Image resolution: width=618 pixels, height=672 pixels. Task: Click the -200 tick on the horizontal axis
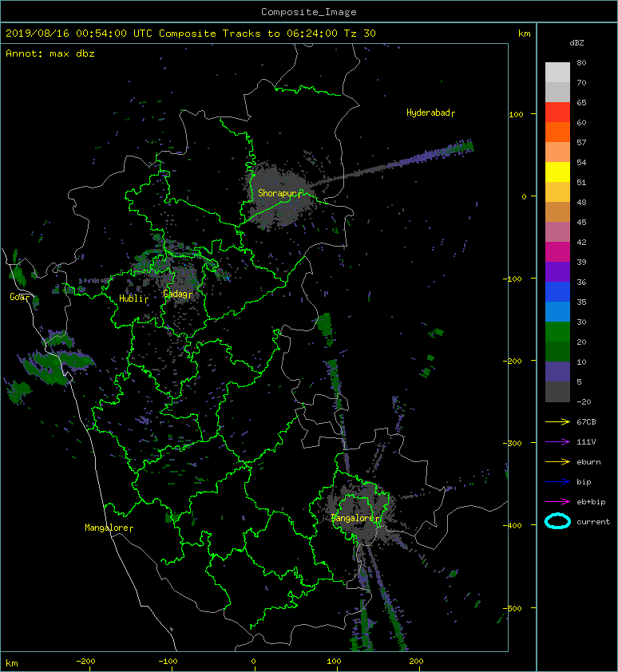coord(85,662)
